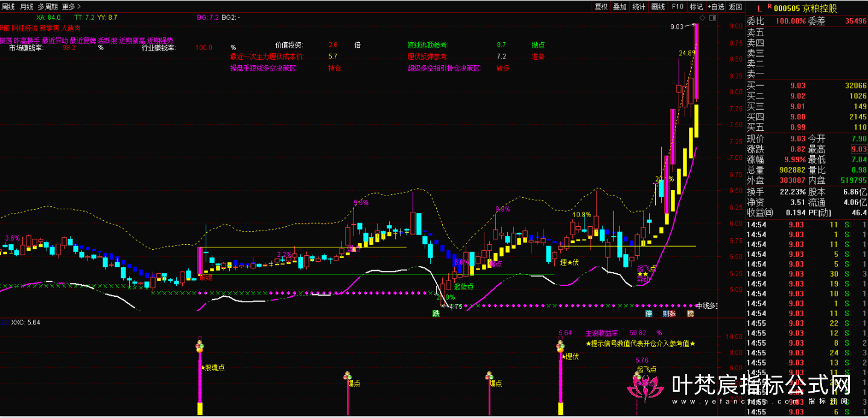Click the ★埋伏 marker in indicator panel

point(570,356)
